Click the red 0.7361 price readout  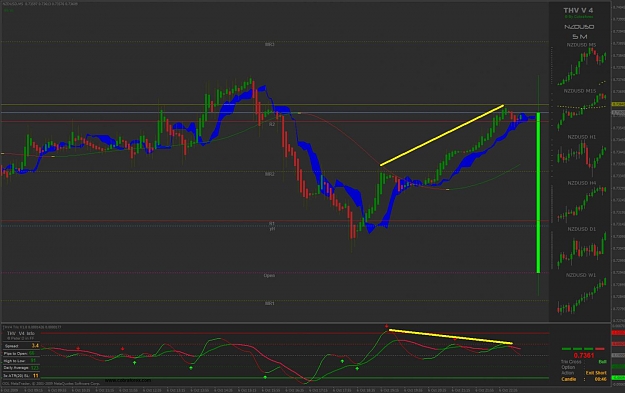(584, 355)
